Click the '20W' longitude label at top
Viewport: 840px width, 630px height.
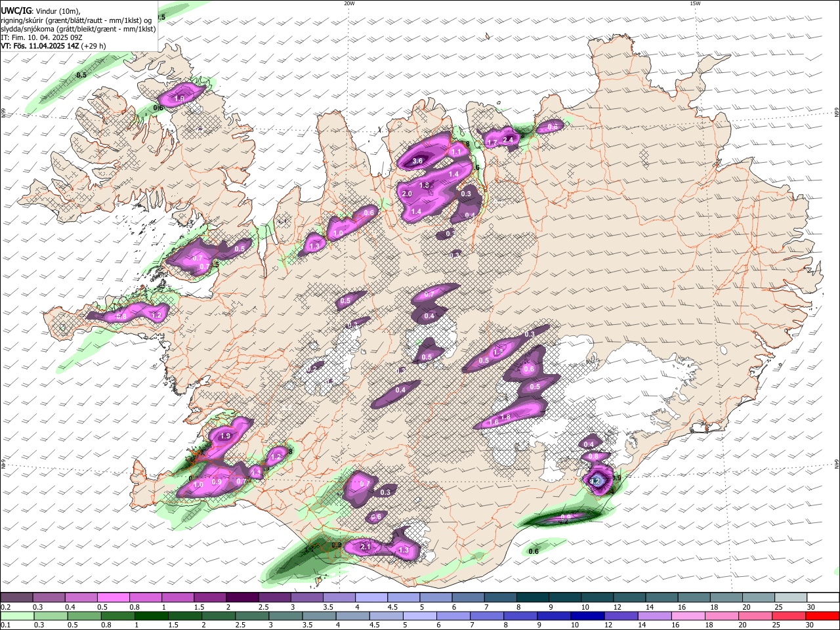[x=349, y=3]
